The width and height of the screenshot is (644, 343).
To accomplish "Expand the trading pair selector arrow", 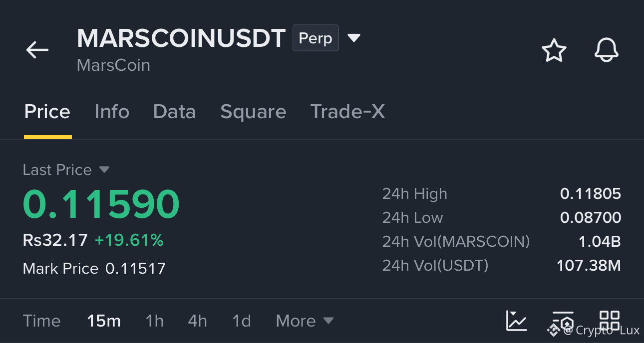I will pos(354,38).
